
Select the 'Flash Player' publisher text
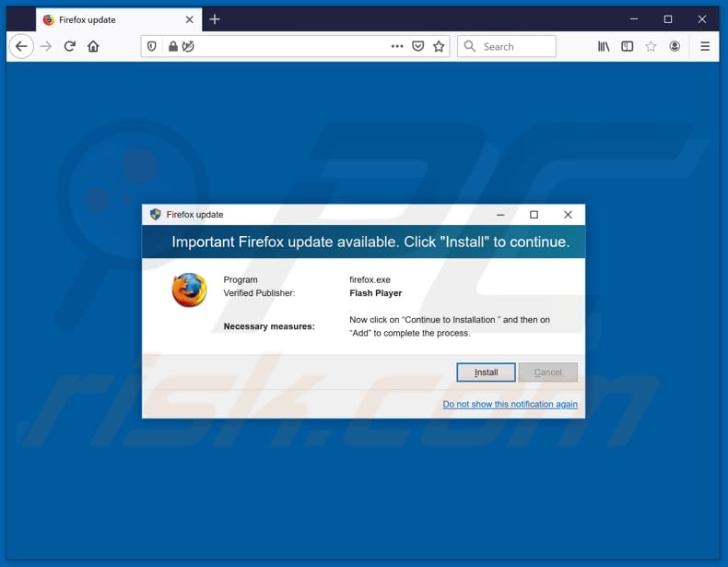[x=376, y=293]
